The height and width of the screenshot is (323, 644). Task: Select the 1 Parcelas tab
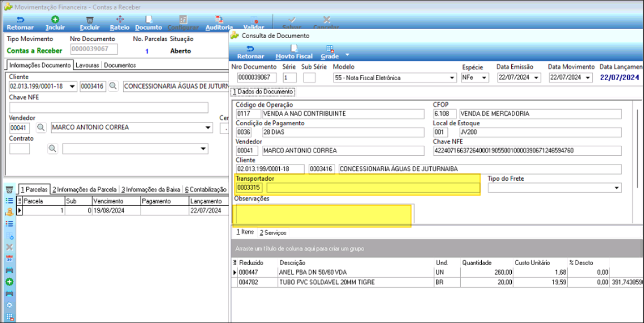[x=34, y=190]
